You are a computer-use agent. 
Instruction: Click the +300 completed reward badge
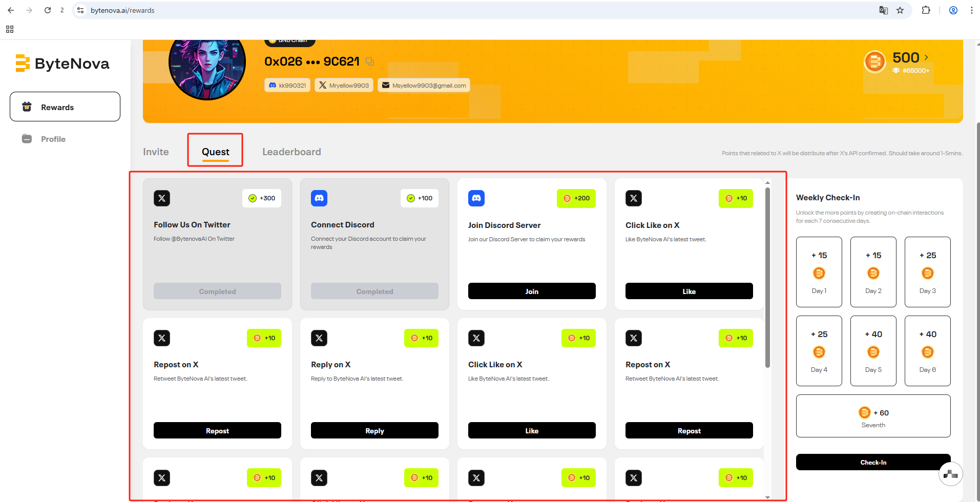(x=262, y=198)
